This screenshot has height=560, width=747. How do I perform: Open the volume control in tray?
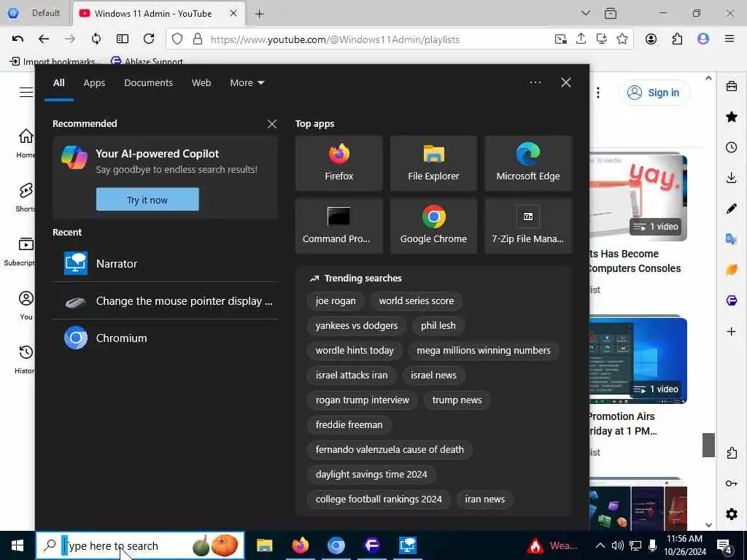tap(617, 545)
